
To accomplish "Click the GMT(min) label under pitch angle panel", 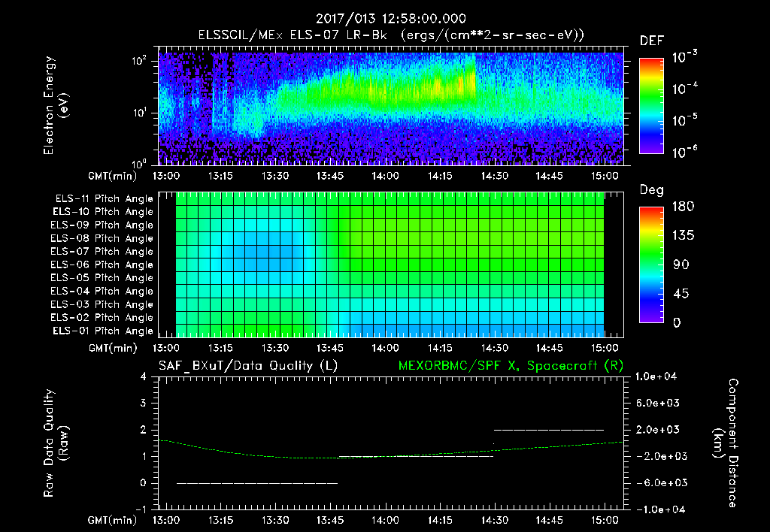I will click(x=113, y=348).
